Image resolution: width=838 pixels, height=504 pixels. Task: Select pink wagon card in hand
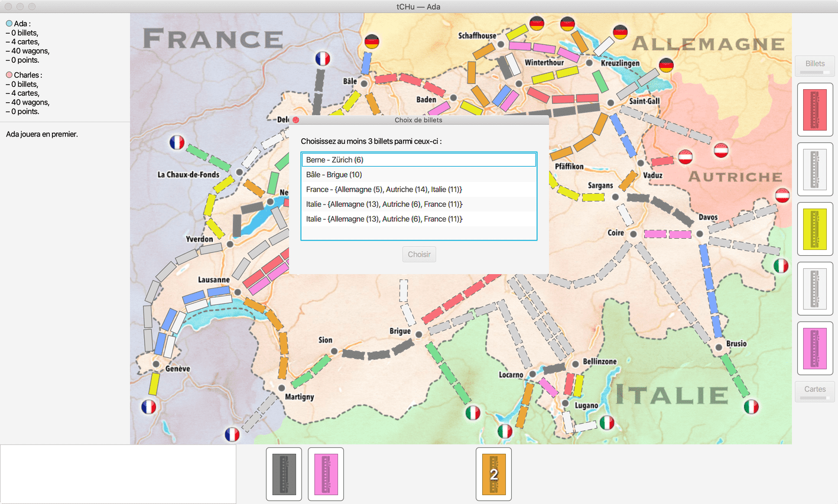(x=326, y=474)
